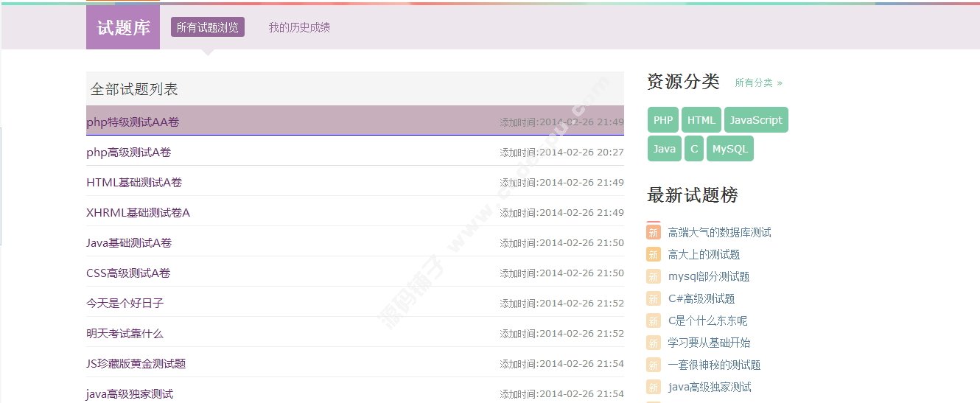Viewport: 980px width, 403px height.
Task: Click the 新 badge beside 一套很神秘的测试题
Action: tap(654, 365)
